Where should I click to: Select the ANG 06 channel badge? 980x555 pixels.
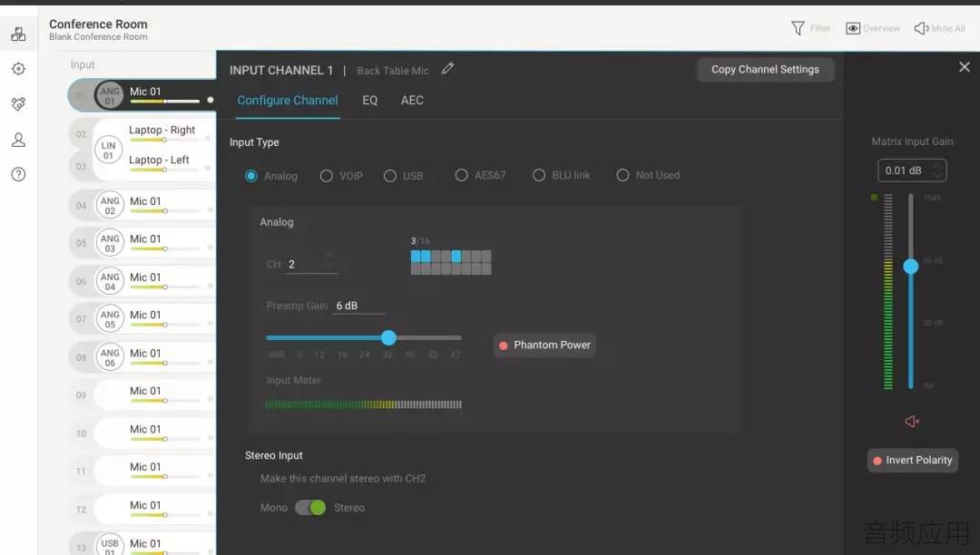coord(110,357)
